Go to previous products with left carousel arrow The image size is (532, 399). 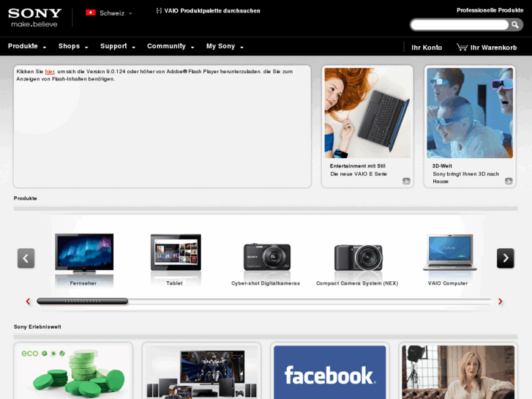click(x=26, y=258)
